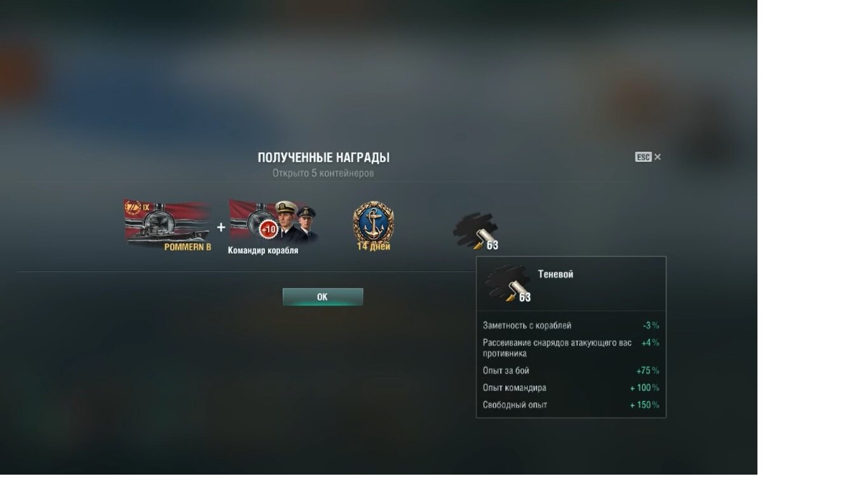The width and height of the screenshot is (868, 488).
Task: Click the POMMERN B ship name label
Action: pos(187,247)
